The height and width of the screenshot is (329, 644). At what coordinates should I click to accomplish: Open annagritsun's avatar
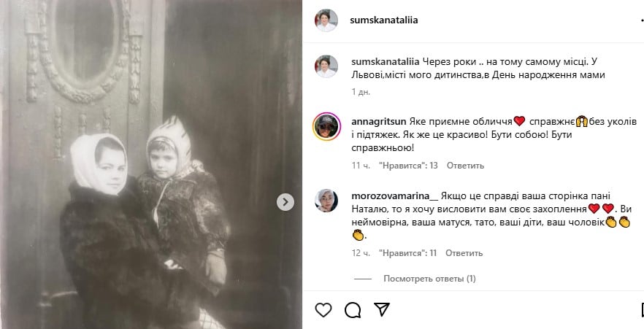326,126
